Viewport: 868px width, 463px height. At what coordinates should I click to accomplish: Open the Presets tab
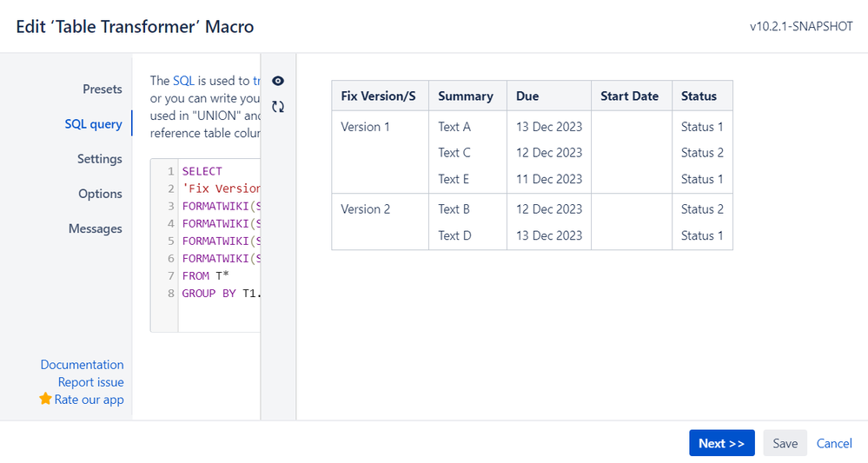pos(103,89)
